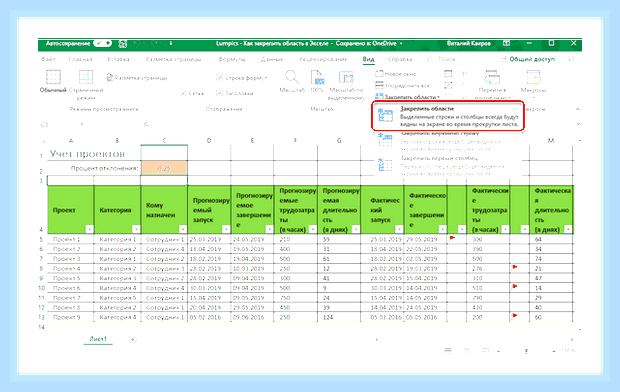Expand the formula bar chevron

(x=578, y=124)
